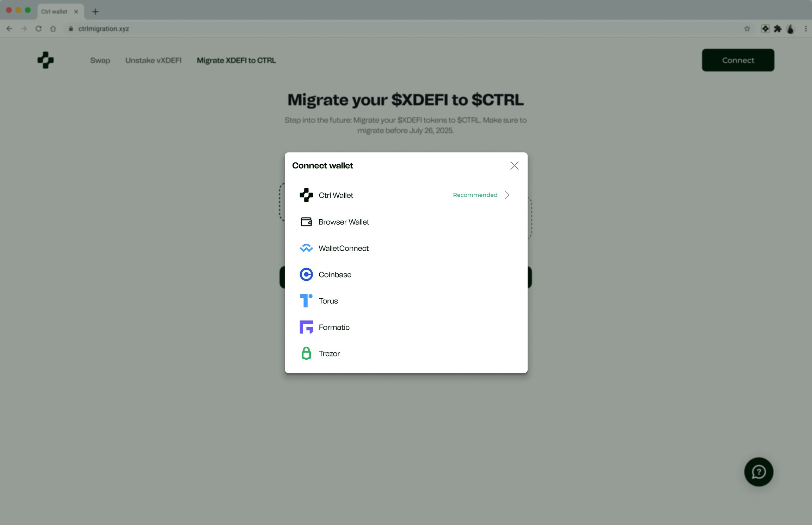Bookmark page with star icon
This screenshot has width=812, height=525.
coord(747,29)
